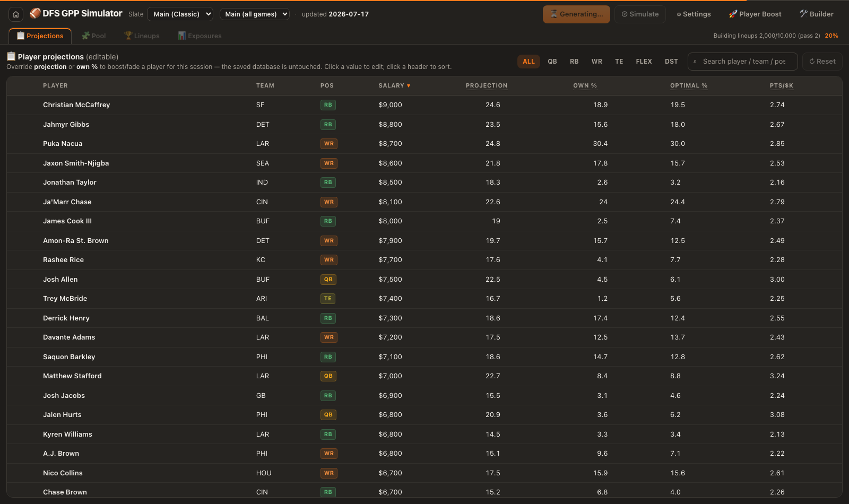Click the A.J. Brown player name
849x504 pixels.
(x=61, y=454)
